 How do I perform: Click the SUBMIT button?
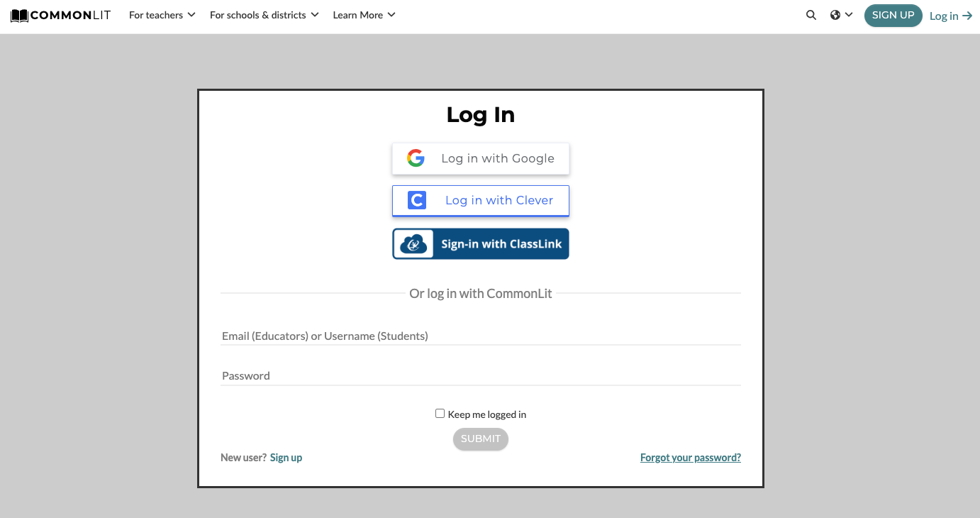[481, 439]
